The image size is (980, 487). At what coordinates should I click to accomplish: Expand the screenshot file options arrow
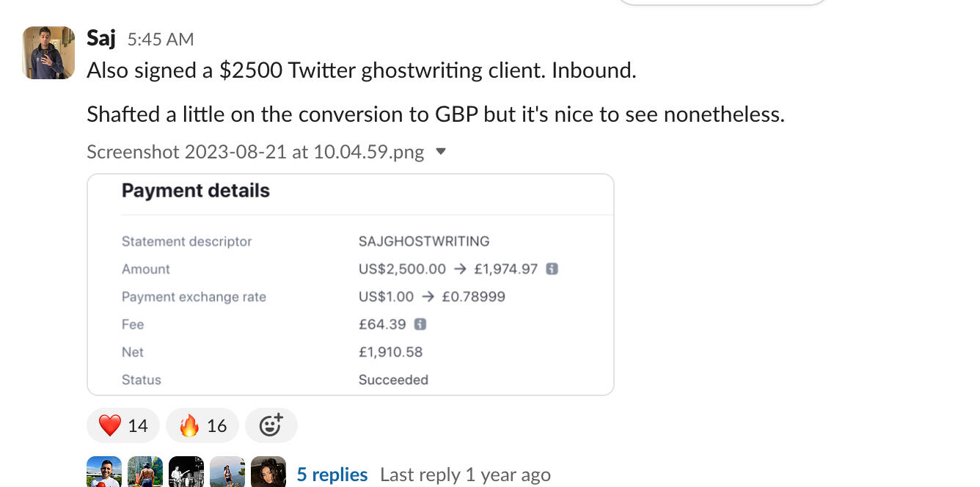coord(441,152)
